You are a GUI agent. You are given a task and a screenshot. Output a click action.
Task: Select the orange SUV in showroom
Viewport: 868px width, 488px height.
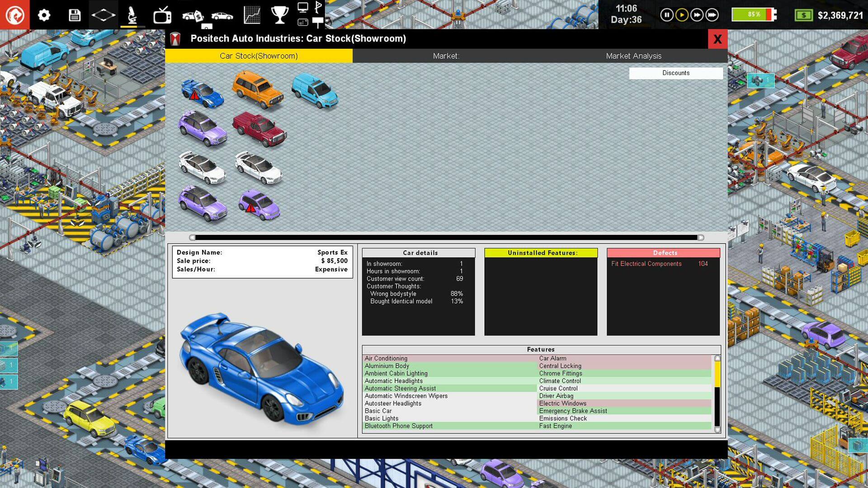coord(258,89)
